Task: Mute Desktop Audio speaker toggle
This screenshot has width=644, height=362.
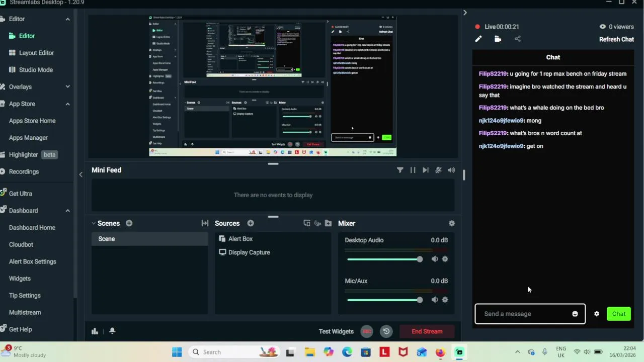Action: (435, 259)
